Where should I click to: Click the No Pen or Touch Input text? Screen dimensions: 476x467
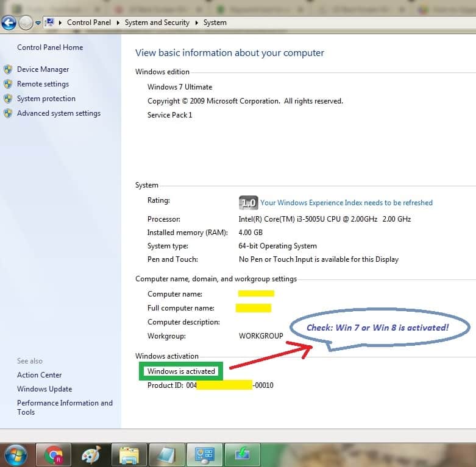click(319, 259)
